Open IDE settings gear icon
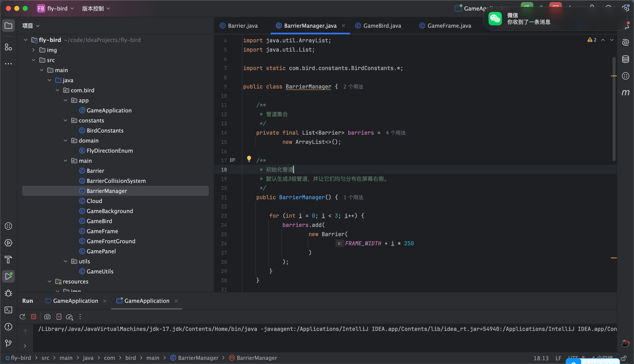The image size is (634, 364). pos(625,8)
